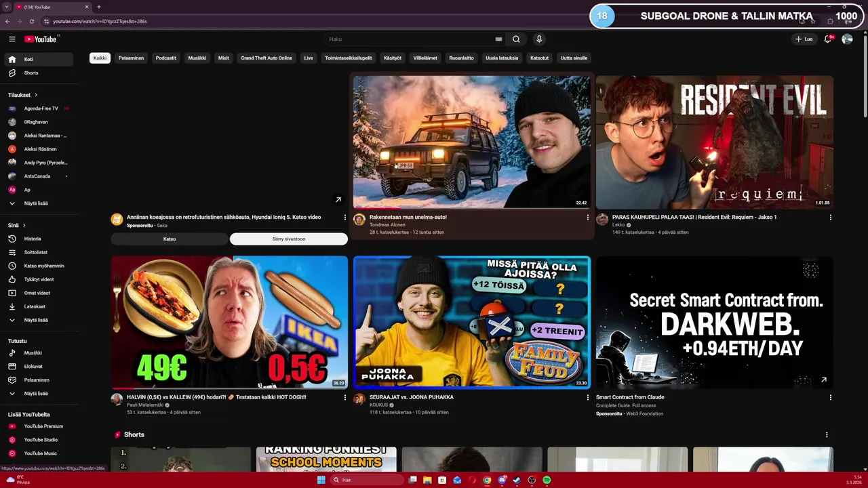Image resolution: width=868 pixels, height=488 pixels.
Task: Click the YouTube logo
Action: (x=41, y=39)
